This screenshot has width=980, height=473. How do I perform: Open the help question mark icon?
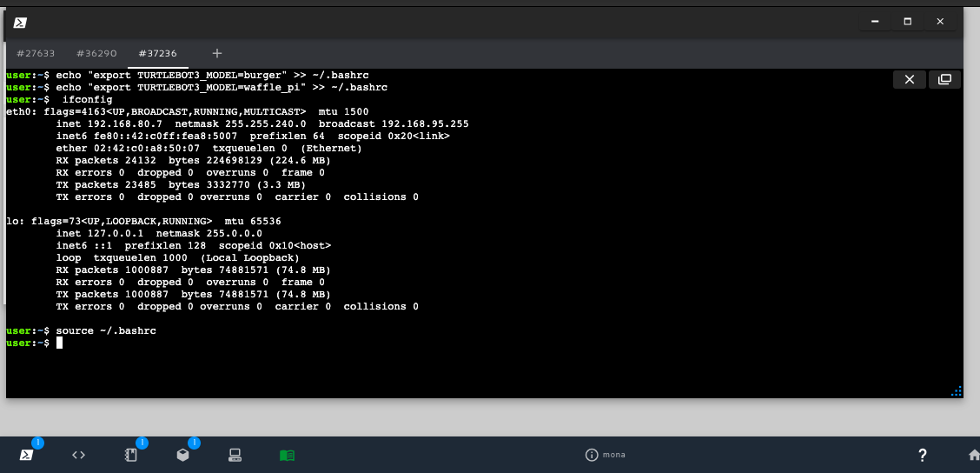click(x=922, y=455)
